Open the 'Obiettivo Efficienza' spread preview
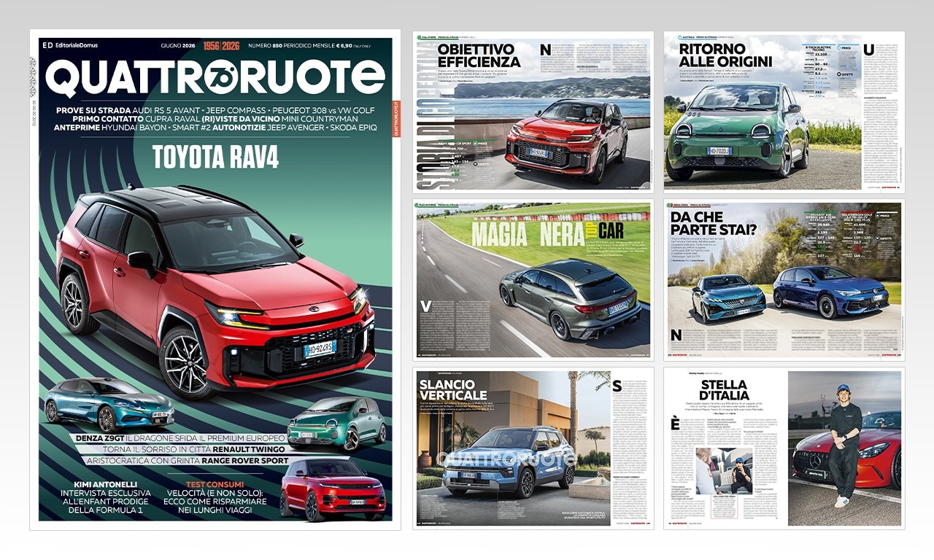Image resolution: width=934 pixels, height=560 pixels. coord(533,112)
